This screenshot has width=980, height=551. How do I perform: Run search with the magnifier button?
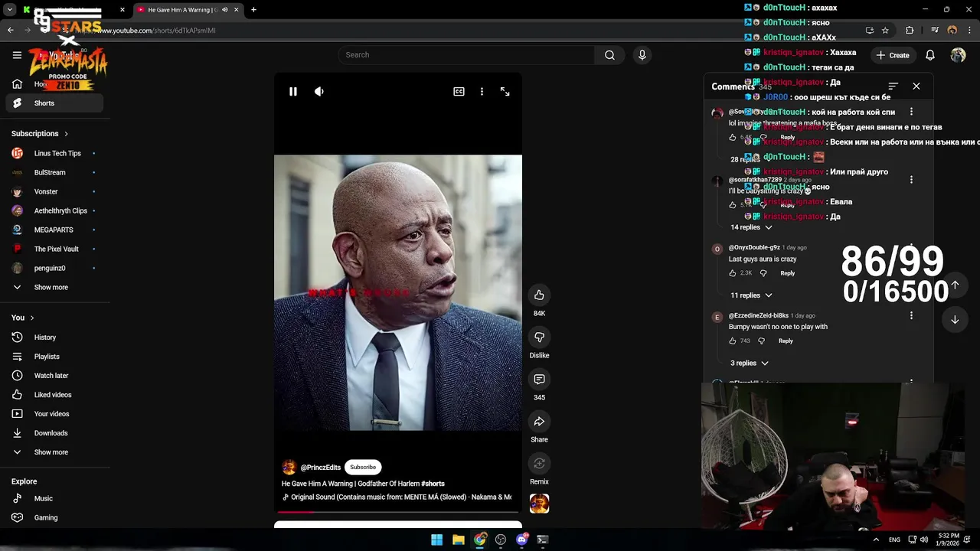pyautogui.click(x=609, y=55)
